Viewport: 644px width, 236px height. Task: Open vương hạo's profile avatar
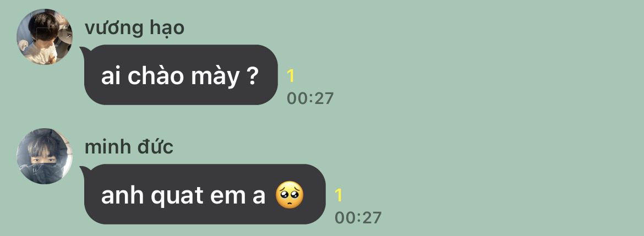tap(45, 36)
